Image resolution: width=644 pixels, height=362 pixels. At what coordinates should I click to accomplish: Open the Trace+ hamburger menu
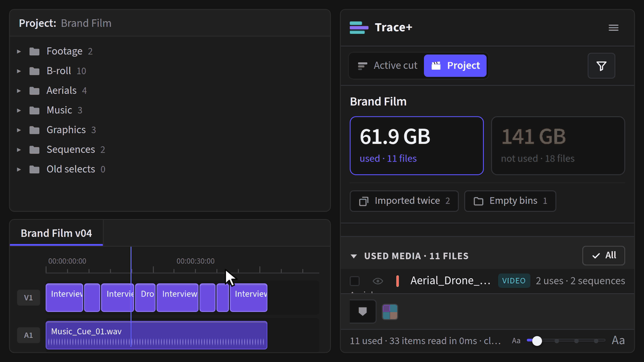point(613,28)
